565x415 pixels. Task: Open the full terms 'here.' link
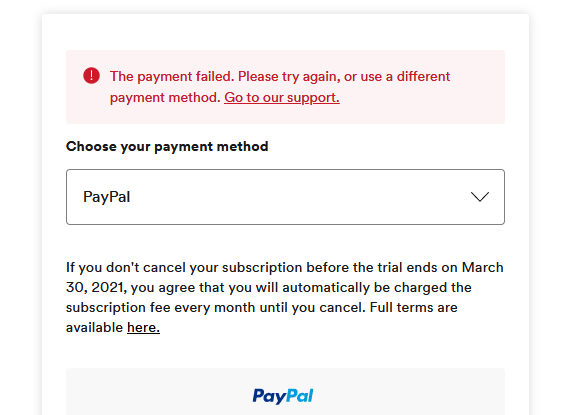[x=143, y=327]
